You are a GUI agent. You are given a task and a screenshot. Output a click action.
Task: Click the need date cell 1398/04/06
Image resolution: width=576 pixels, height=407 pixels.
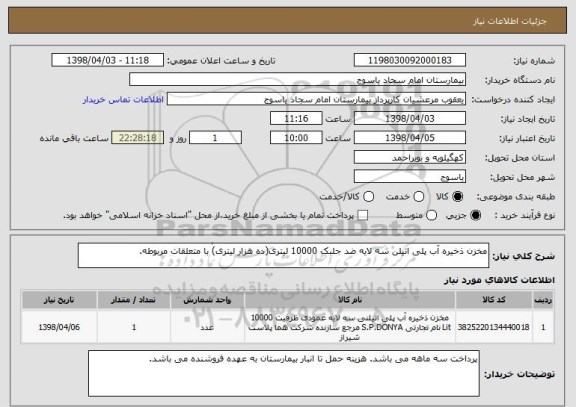click(59, 327)
